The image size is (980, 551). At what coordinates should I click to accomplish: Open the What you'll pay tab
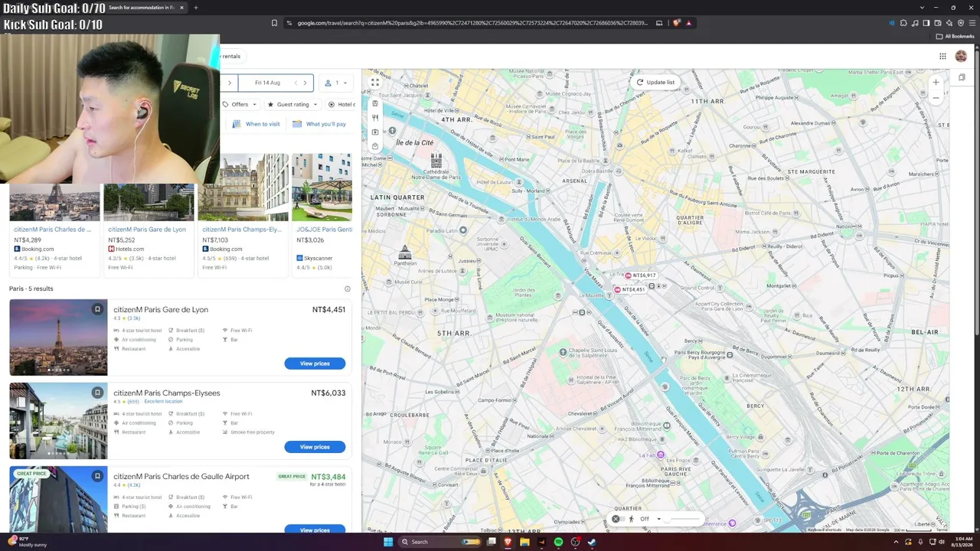(x=319, y=124)
